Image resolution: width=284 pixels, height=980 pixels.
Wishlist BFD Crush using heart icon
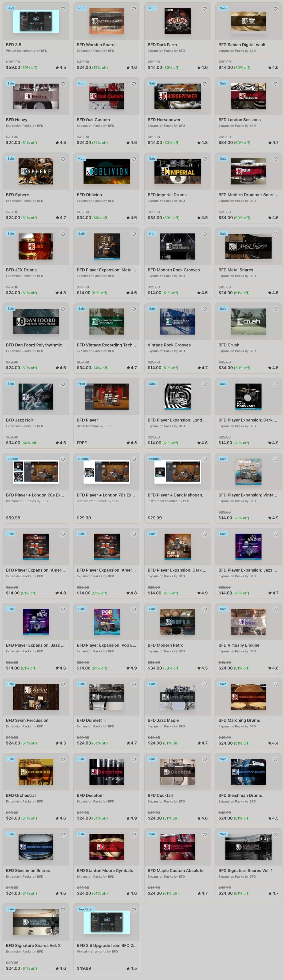pos(276,309)
